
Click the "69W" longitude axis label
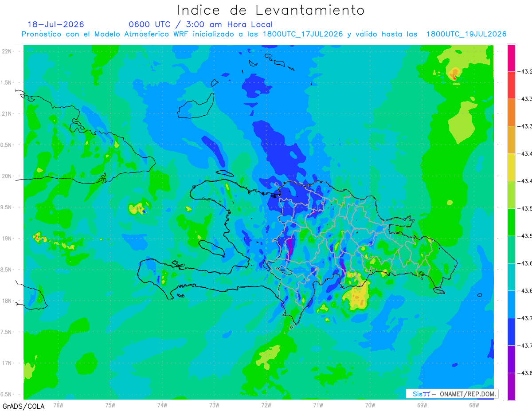[422, 405]
